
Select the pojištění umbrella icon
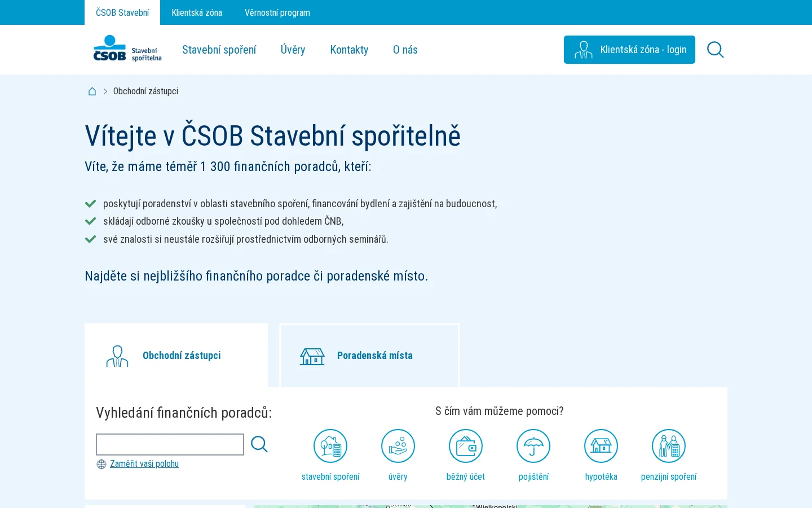tap(533, 446)
